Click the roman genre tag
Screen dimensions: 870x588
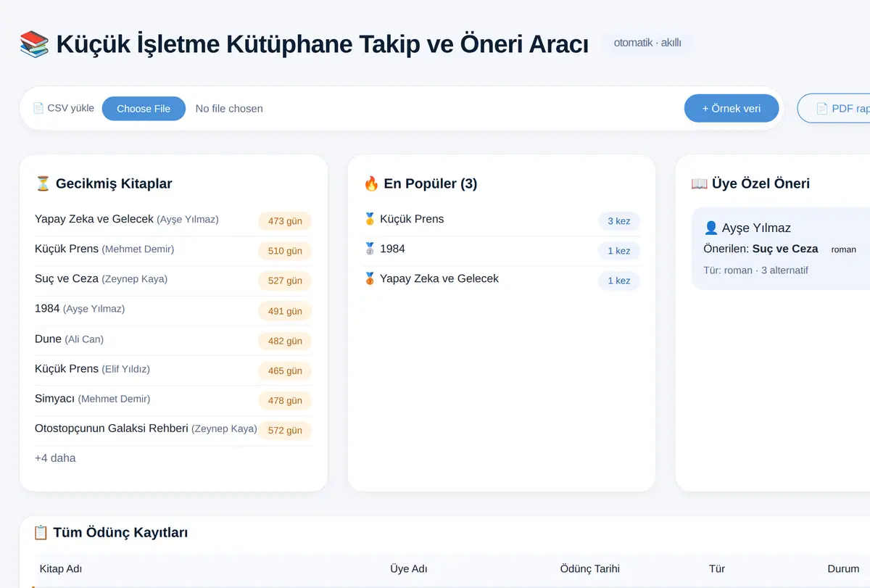click(x=844, y=249)
